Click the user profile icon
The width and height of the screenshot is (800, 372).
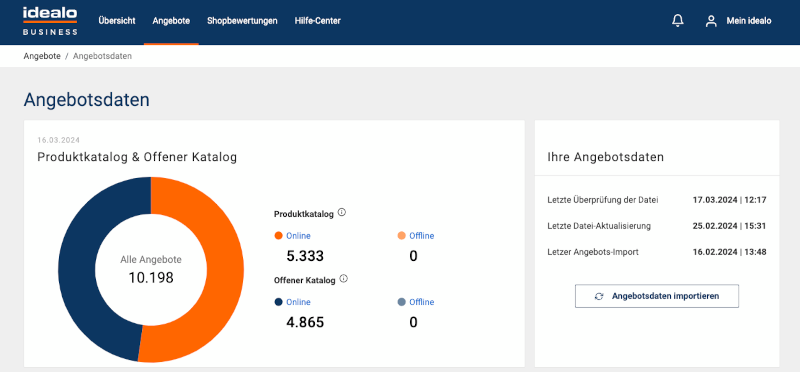pyautogui.click(x=711, y=21)
